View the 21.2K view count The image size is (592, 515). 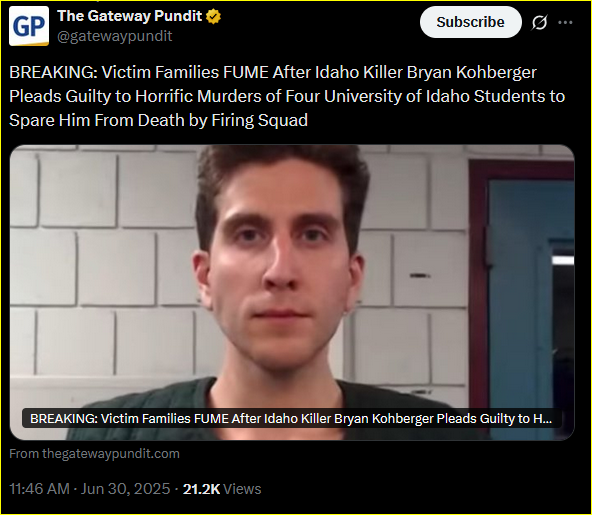201,489
